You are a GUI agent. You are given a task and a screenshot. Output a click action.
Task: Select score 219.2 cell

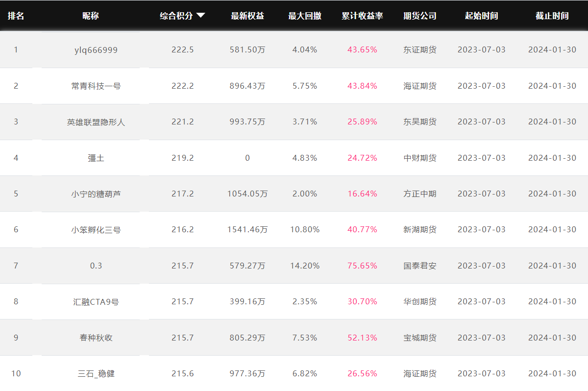[183, 158]
